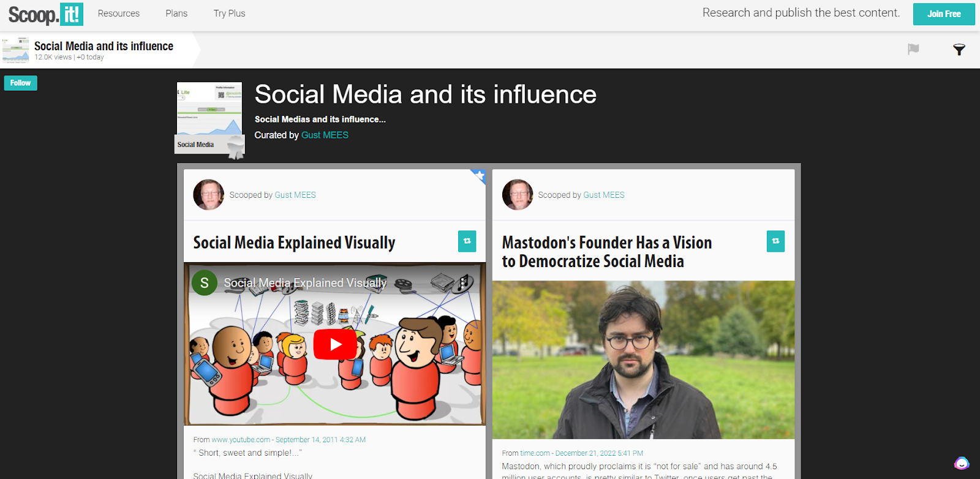
Task: Click the "Short, sweet and simple!..." quote
Action: tap(247, 453)
